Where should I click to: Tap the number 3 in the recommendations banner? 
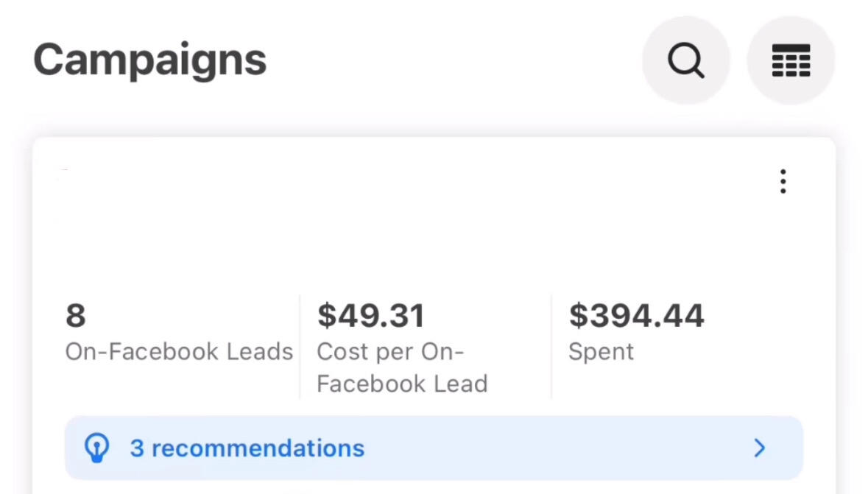(137, 448)
